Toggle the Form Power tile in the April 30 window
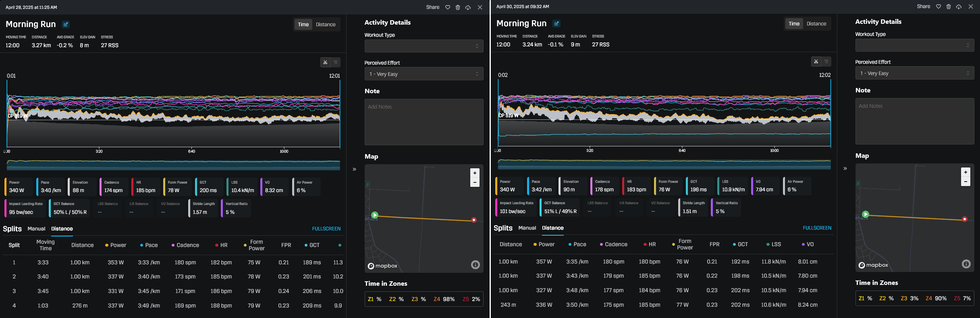Image resolution: width=980 pixels, height=318 pixels. pyautogui.click(x=668, y=186)
